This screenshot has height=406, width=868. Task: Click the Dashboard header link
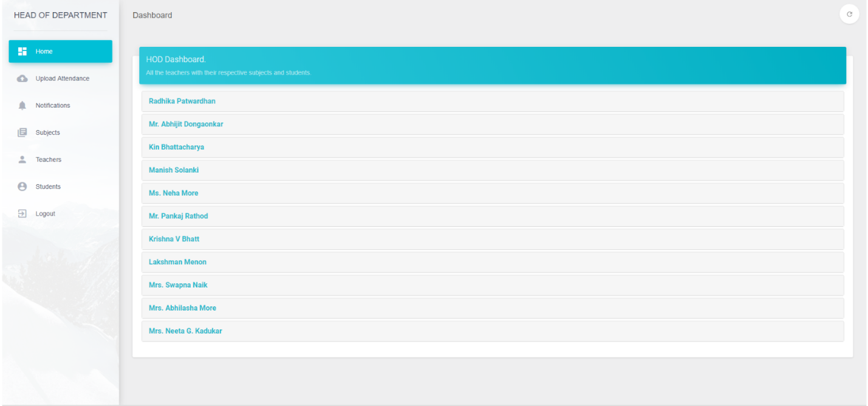152,15
